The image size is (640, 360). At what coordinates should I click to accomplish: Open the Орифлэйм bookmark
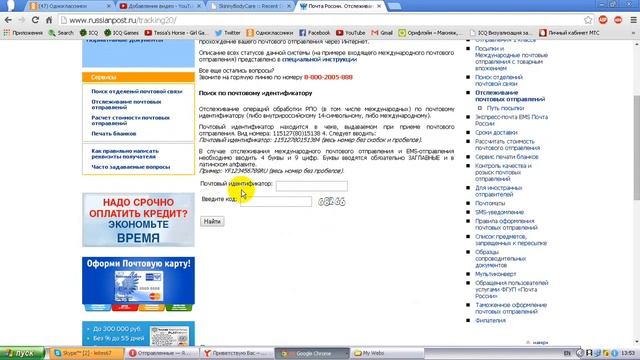tap(431, 33)
